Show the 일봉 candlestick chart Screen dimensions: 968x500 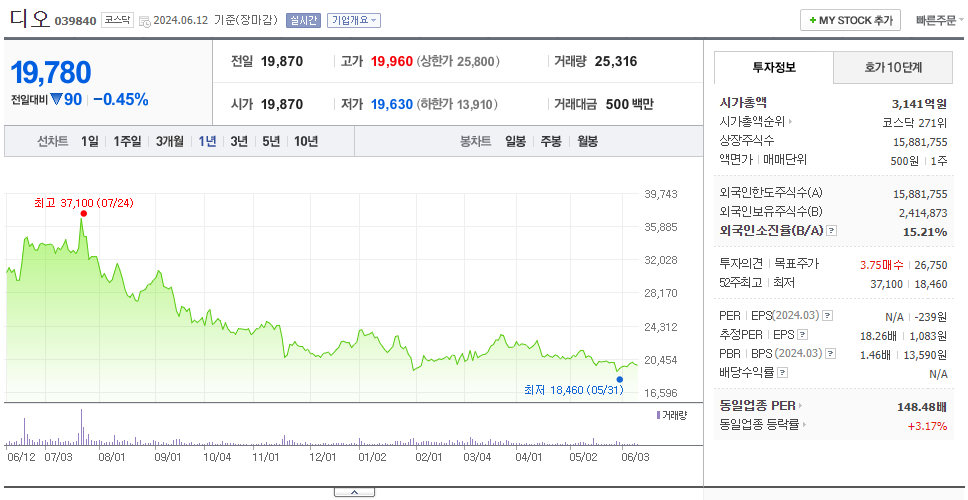pyautogui.click(x=515, y=141)
